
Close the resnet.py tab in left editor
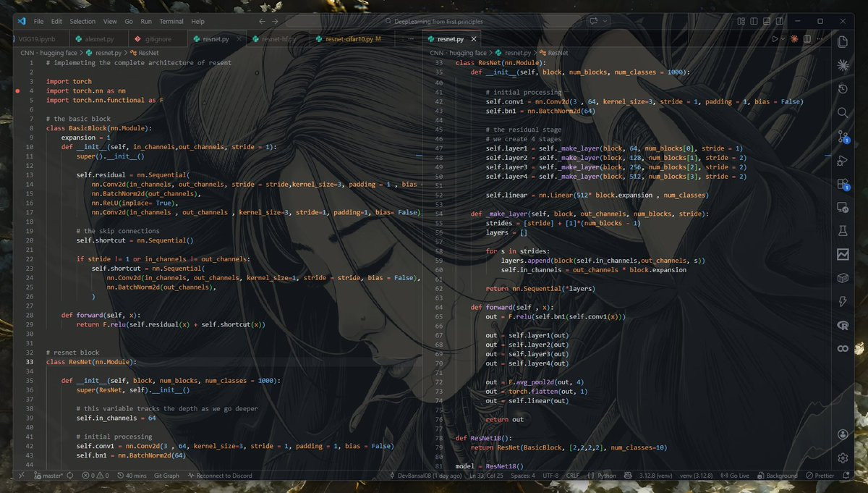tap(237, 38)
